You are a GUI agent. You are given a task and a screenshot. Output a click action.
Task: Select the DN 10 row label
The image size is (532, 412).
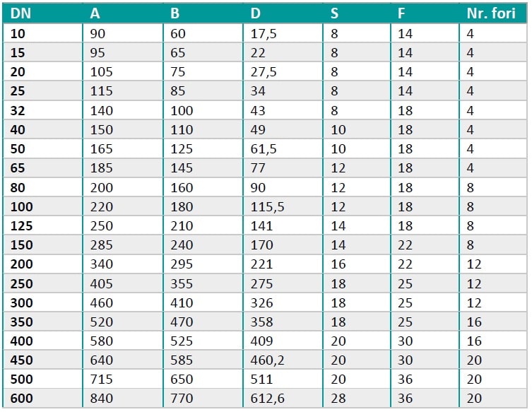pos(18,34)
